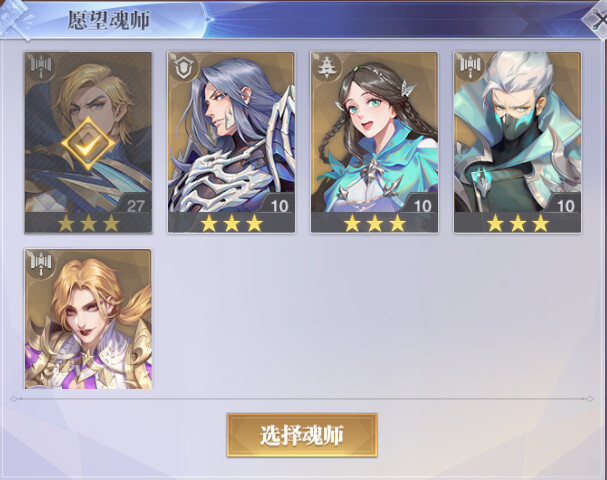The image size is (607, 480).
Task: Click the level 27 badge on the selected card
Action: click(135, 206)
